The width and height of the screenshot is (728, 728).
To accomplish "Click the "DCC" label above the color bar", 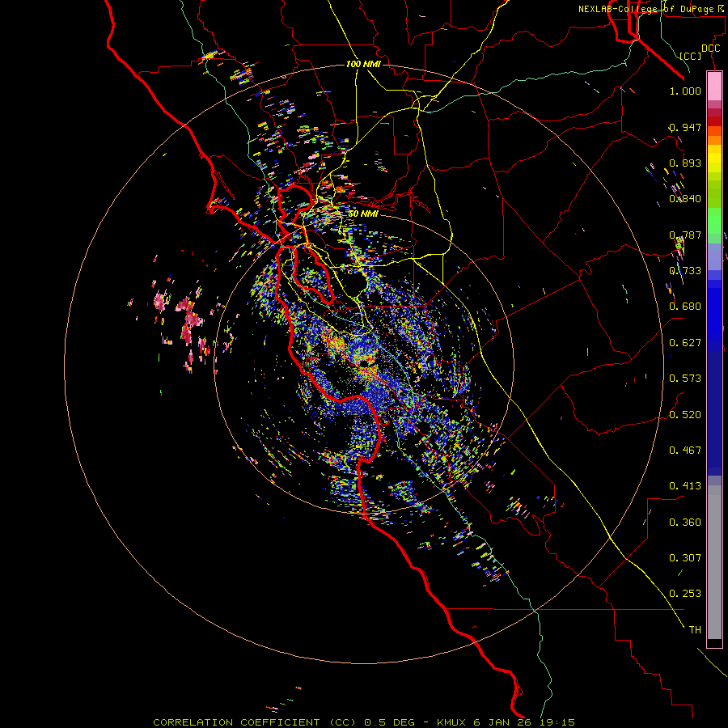I will tap(711, 49).
